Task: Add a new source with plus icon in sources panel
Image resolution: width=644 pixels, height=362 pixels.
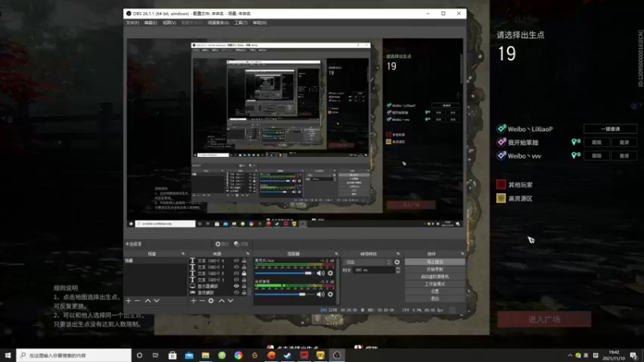Action: (193, 301)
